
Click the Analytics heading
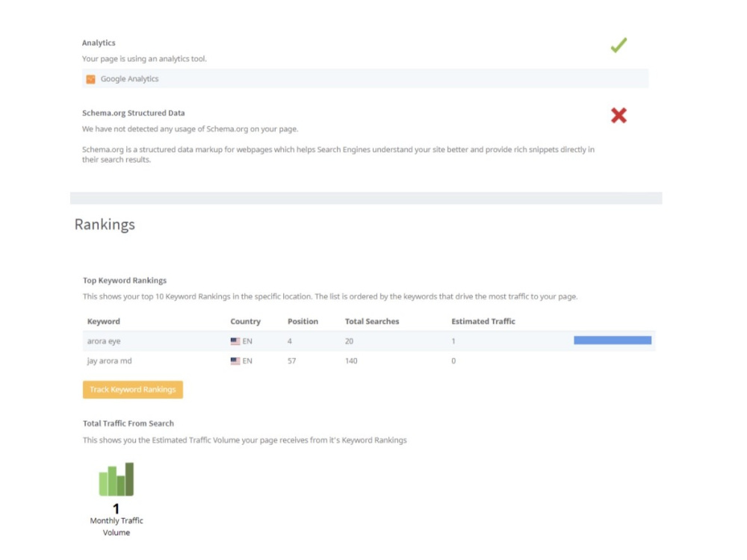click(99, 43)
